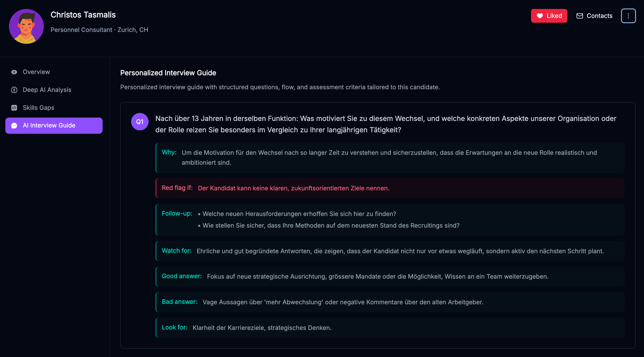Click the 'Bad answer:' label
Viewport: 644px width, 357px height.
tap(180, 302)
